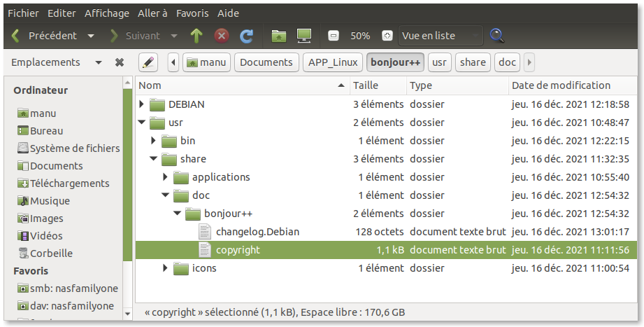Sort by the Nom column header
Viewport: 644px width, 327px height.
pos(243,85)
